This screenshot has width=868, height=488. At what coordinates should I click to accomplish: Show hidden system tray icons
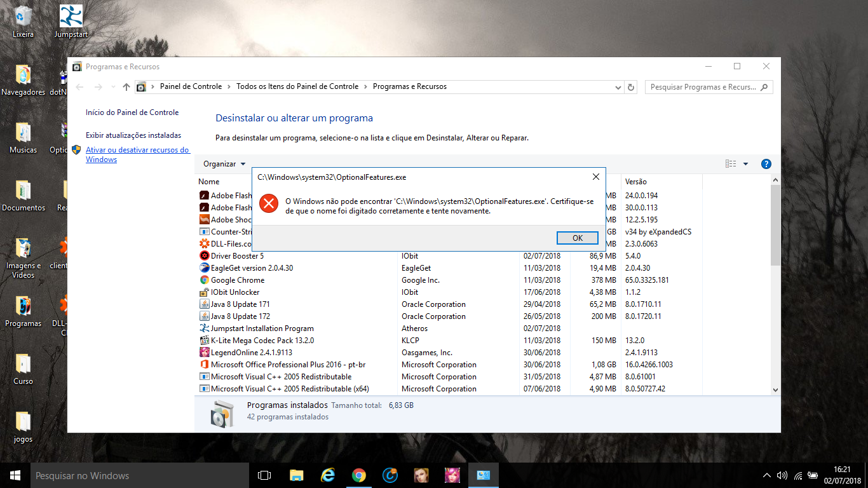click(x=767, y=475)
